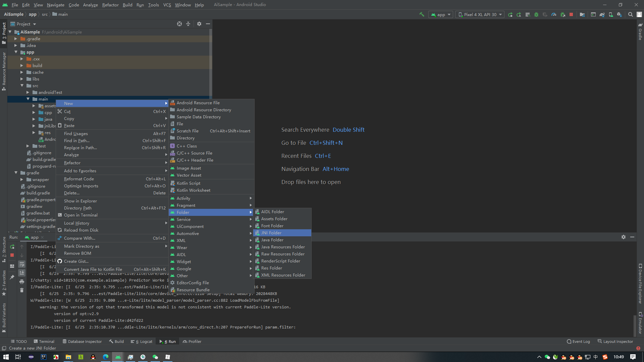
Task: Collapse the app module node
Action: point(16,52)
